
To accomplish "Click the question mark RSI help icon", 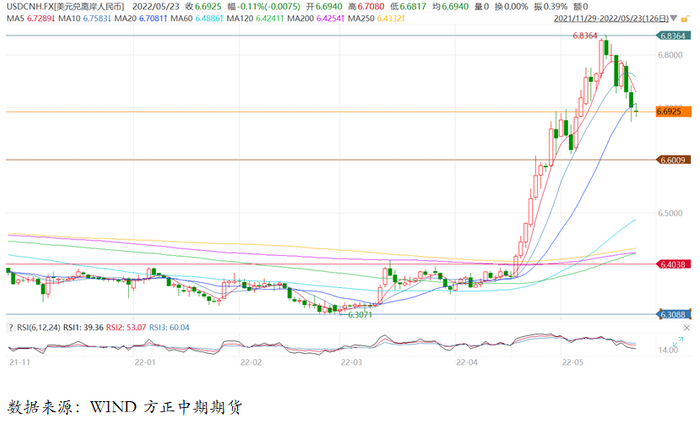I will (x=11, y=328).
